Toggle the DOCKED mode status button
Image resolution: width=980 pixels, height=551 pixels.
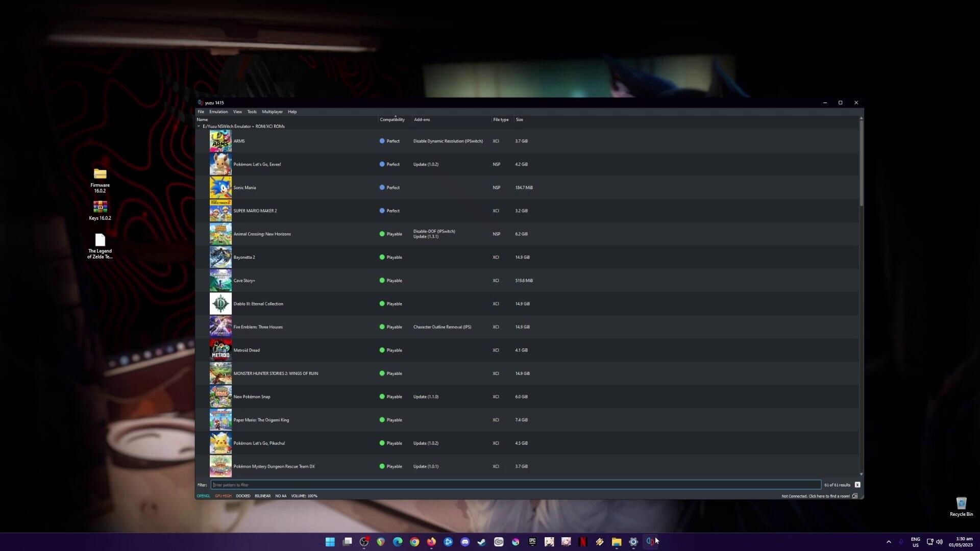[x=243, y=496]
